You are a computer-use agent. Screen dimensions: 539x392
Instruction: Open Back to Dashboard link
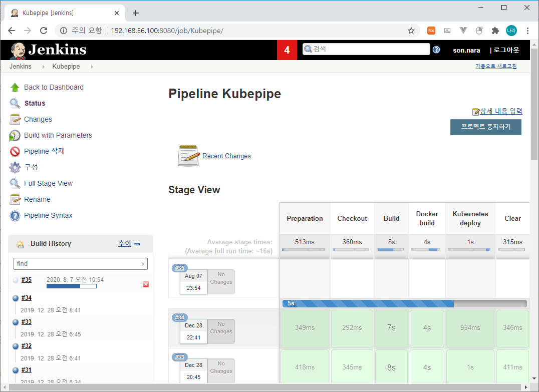[x=54, y=87]
